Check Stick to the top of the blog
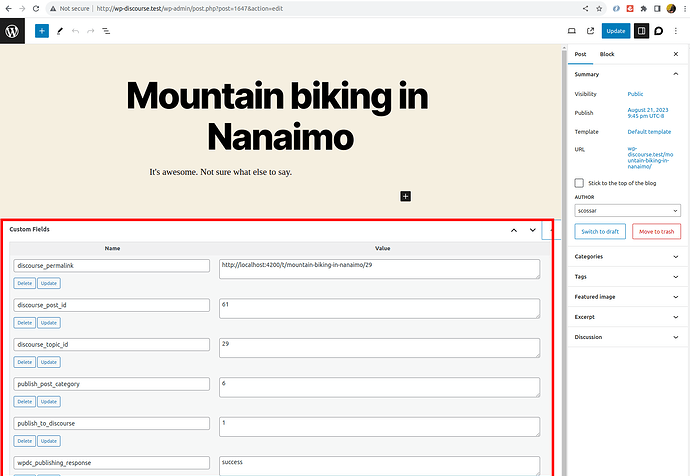The height and width of the screenshot is (476, 690). [579, 183]
